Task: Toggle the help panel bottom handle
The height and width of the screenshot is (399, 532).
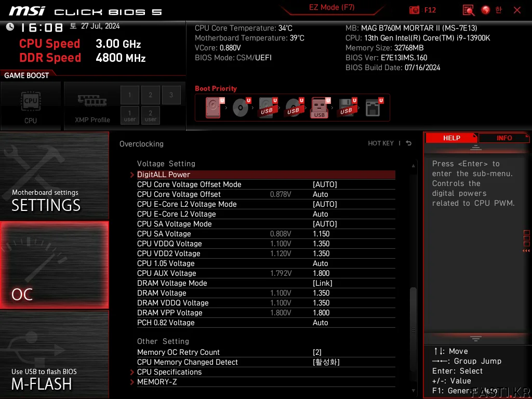Action: tap(476, 338)
